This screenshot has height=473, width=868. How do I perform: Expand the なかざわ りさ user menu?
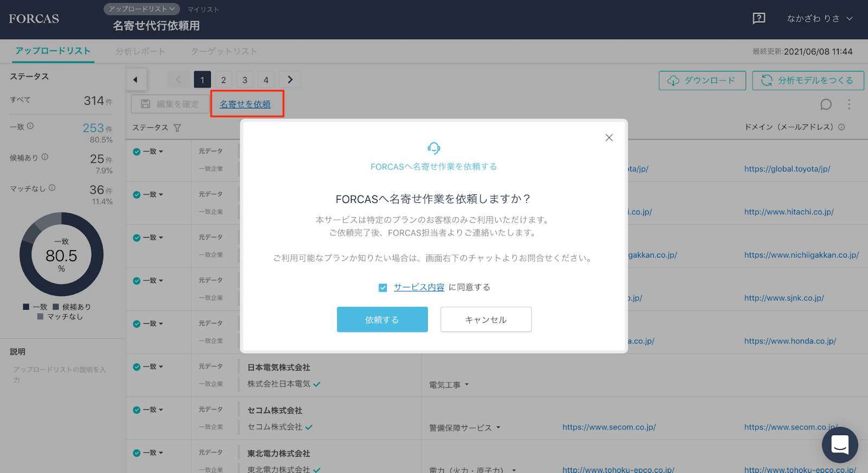819,18
